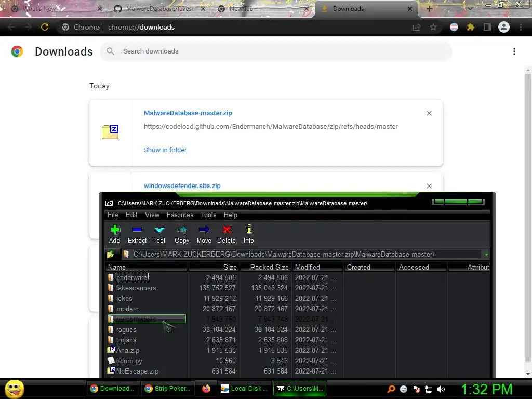
Task: Open the File menu in 7-Zip
Action: [x=113, y=215]
